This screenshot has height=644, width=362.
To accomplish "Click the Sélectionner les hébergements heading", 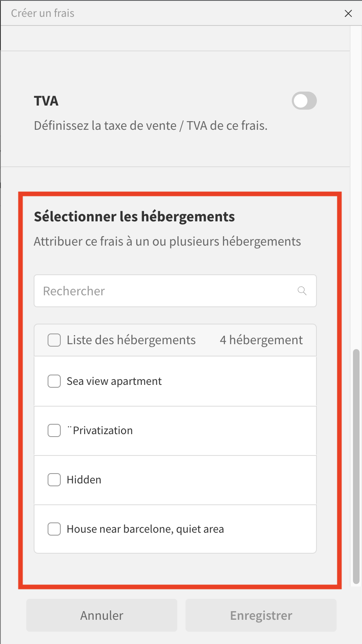I will 134,216.
